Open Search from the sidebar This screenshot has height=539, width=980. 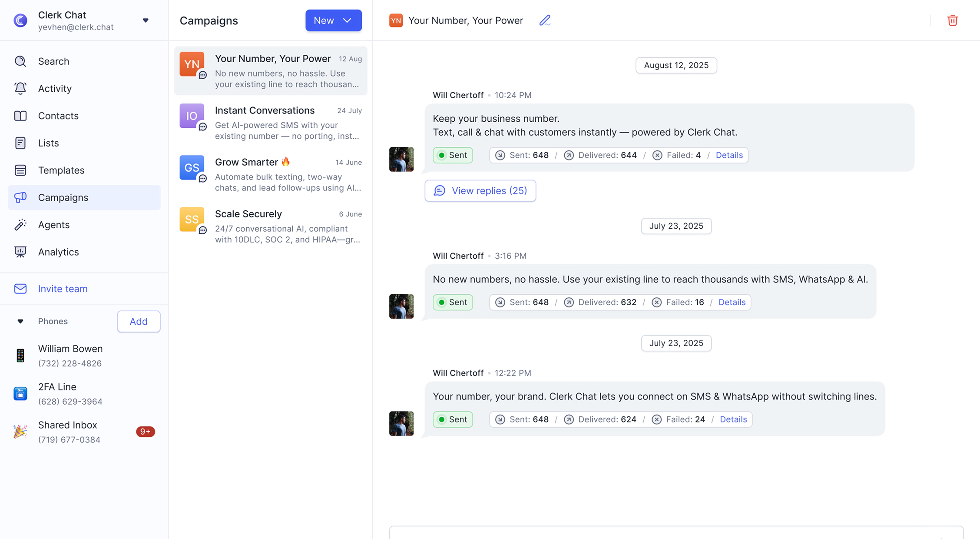(x=53, y=61)
